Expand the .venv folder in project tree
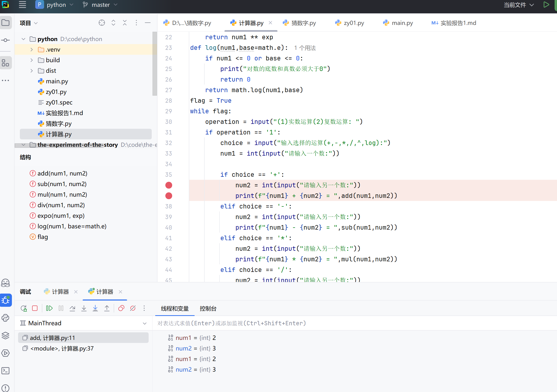 click(x=32, y=50)
